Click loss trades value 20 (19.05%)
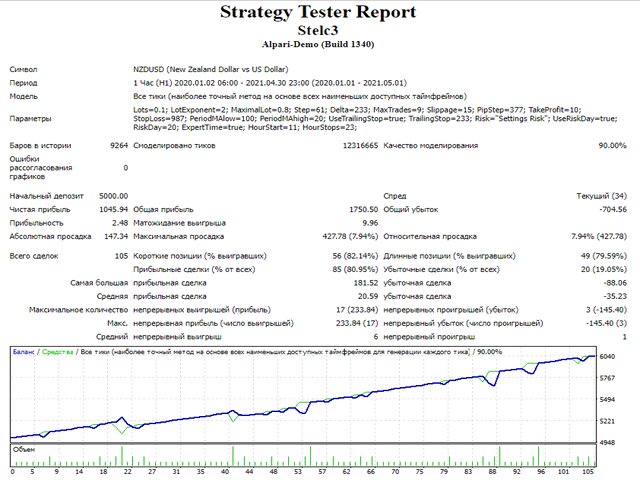 coord(604,269)
